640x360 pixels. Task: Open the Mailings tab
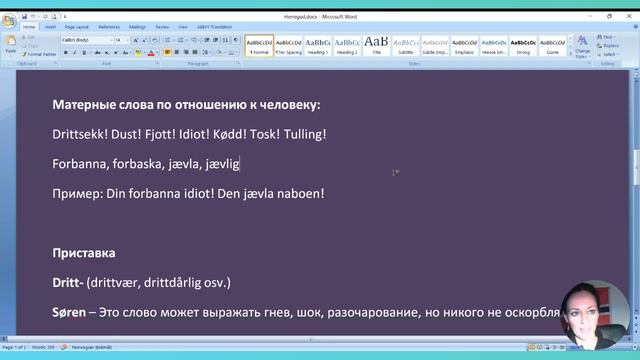[x=137, y=27]
